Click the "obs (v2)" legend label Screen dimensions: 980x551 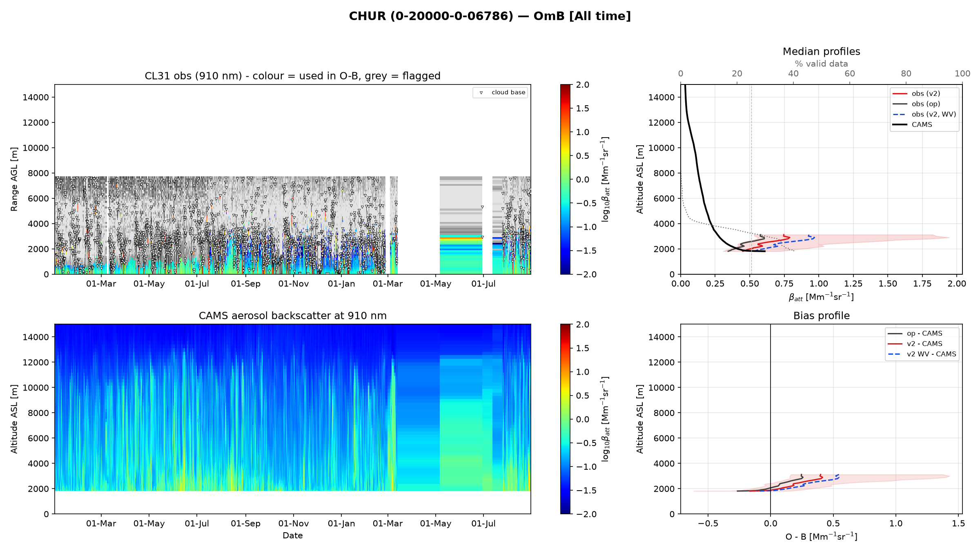[926, 93]
